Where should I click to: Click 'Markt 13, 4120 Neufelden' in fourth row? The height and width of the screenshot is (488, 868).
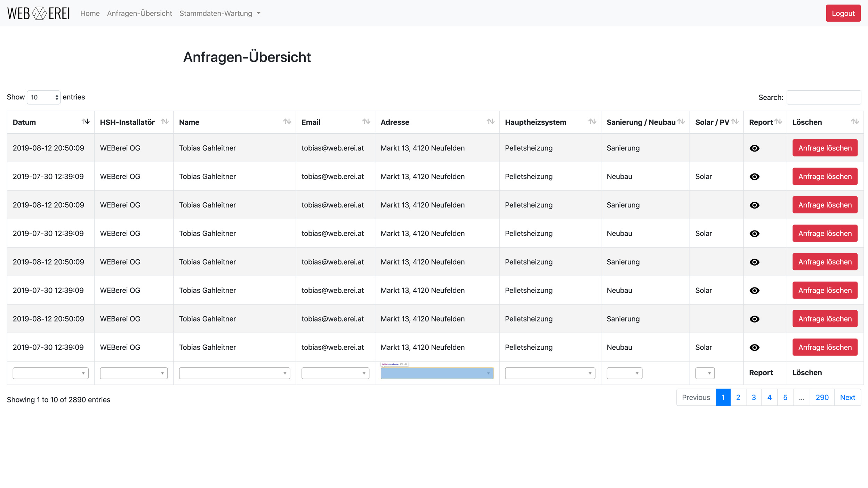pyautogui.click(x=423, y=234)
